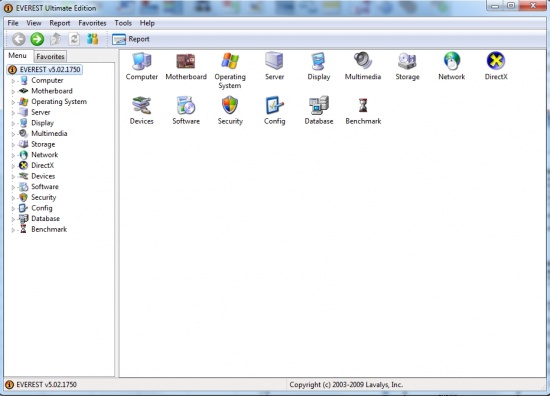Open the File menu

tap(13, 23)
